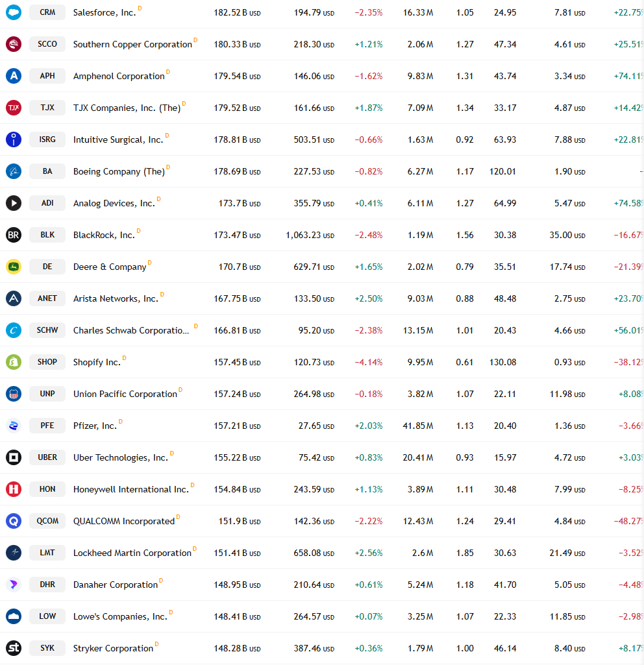Image resolution: width=644 pixels, height=665 pixels.
Task: Click Pfizer volume 41.85 M
Action: pos(418,426)
